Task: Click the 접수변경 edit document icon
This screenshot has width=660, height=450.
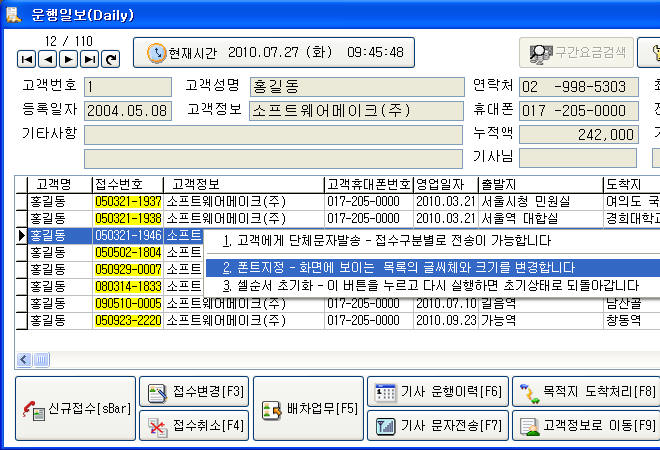Action: (x=158, y=394)
